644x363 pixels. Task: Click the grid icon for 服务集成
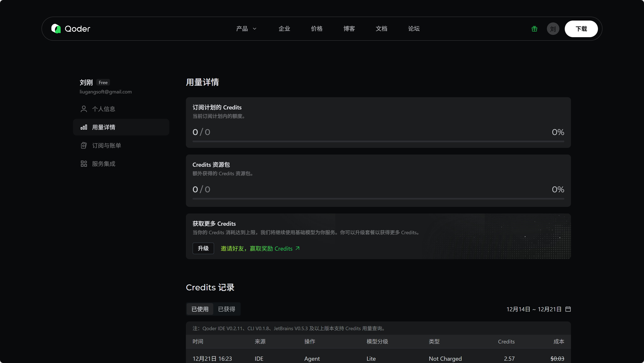click(84, 164)
